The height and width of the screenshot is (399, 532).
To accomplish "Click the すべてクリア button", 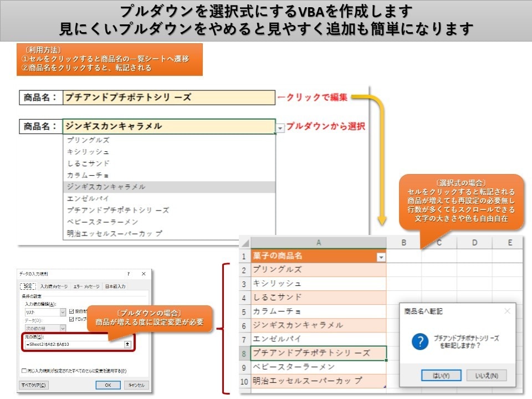I will pyautogui.click(x=34, y=385).
